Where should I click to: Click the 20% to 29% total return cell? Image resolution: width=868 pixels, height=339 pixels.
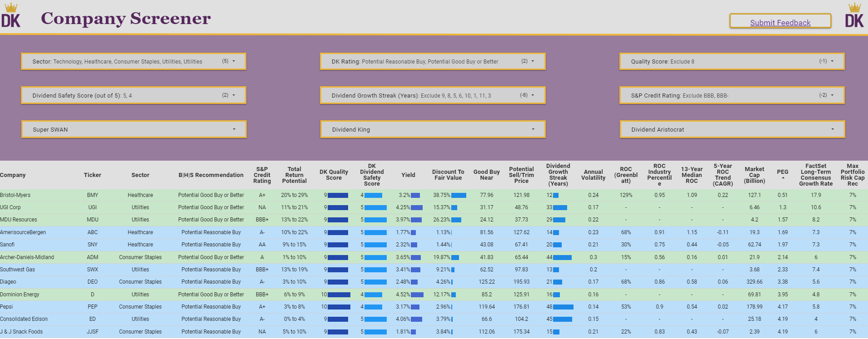click(294, 195)
